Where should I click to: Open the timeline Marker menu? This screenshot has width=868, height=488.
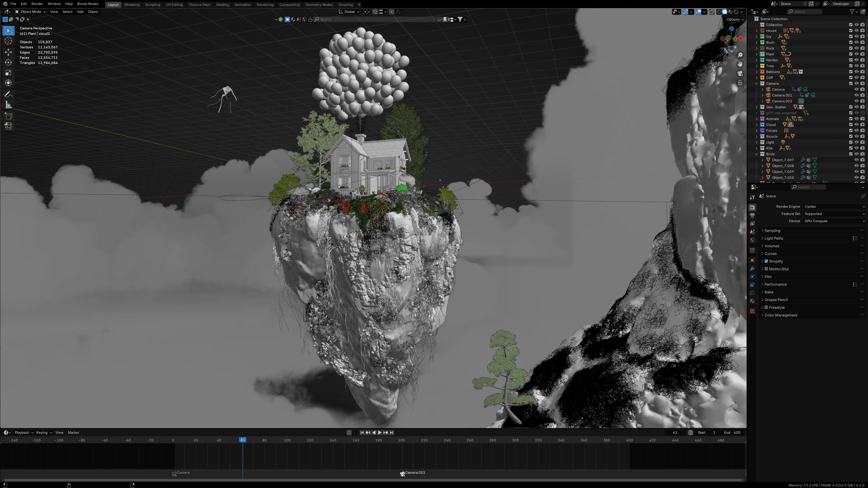73,433
